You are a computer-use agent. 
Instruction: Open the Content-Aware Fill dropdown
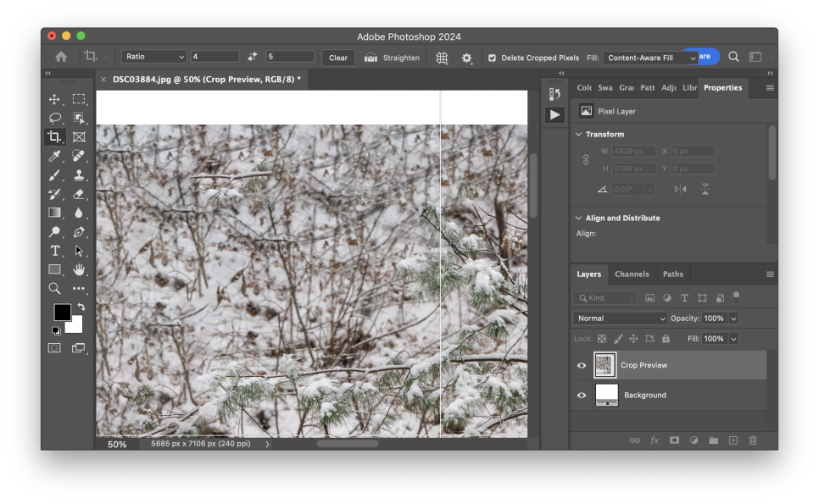click(650, 58)
